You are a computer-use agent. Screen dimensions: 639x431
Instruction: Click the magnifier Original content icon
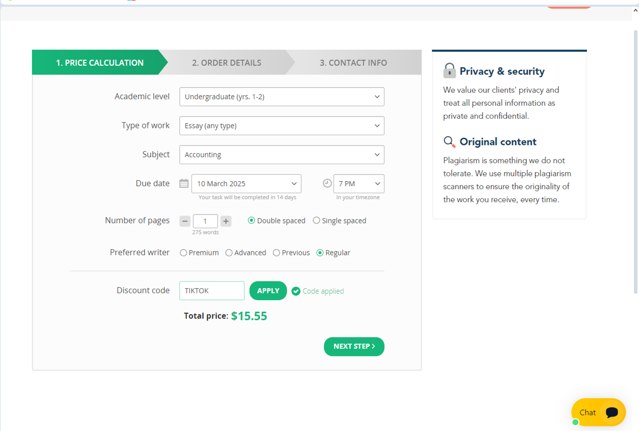click(450, 142)
